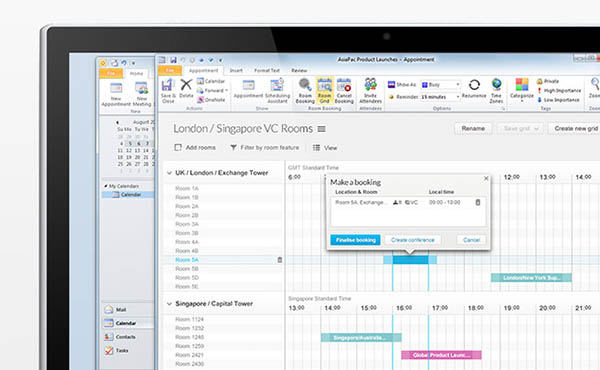This screenshot has width=600, height=370.
Task: Click the Create conference button
Action: 412,240
